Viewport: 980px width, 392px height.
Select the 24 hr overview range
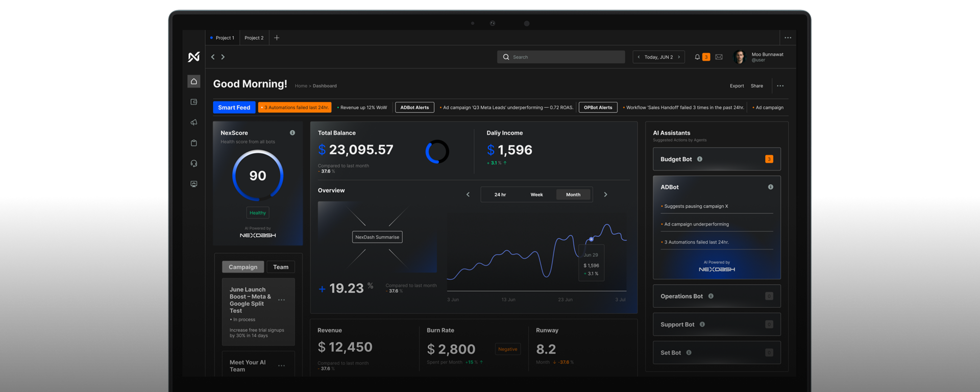coord(500,194)
